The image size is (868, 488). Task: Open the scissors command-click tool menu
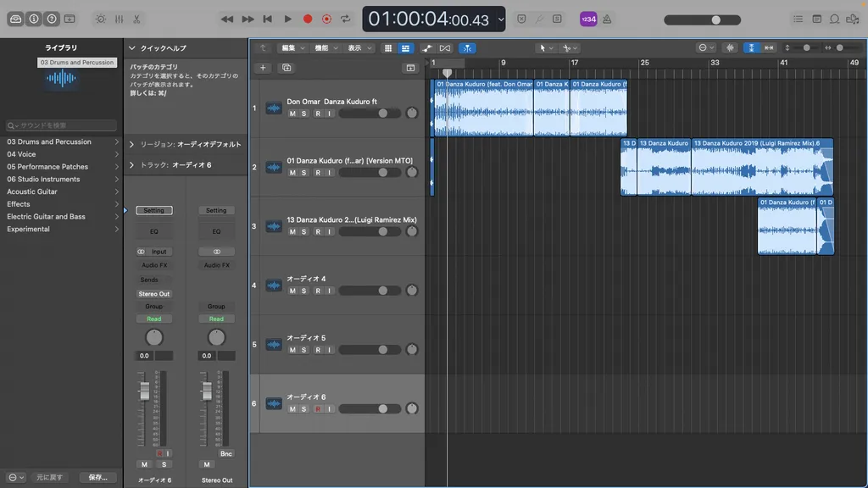point(570,48)
